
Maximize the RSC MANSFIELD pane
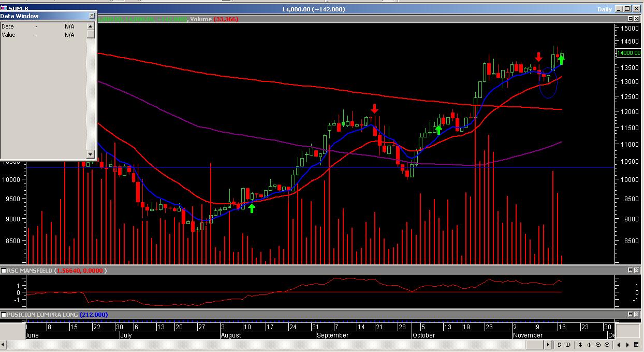631,271
